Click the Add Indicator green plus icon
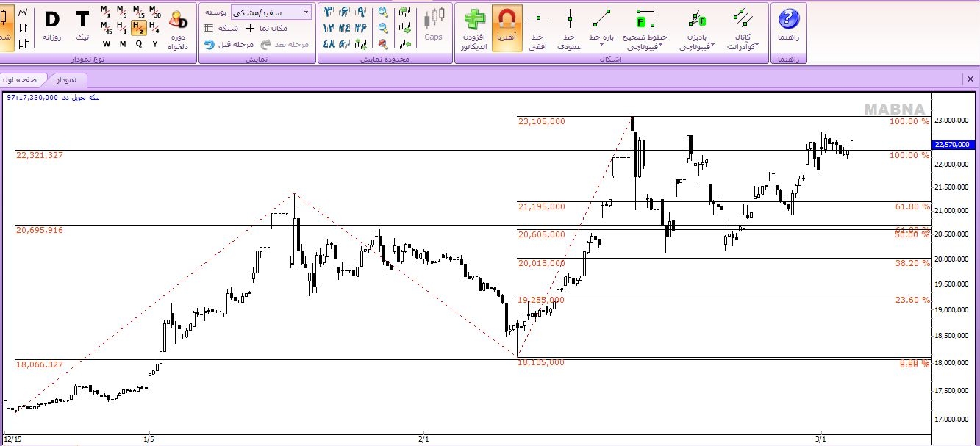 click(x=474, y=19)
